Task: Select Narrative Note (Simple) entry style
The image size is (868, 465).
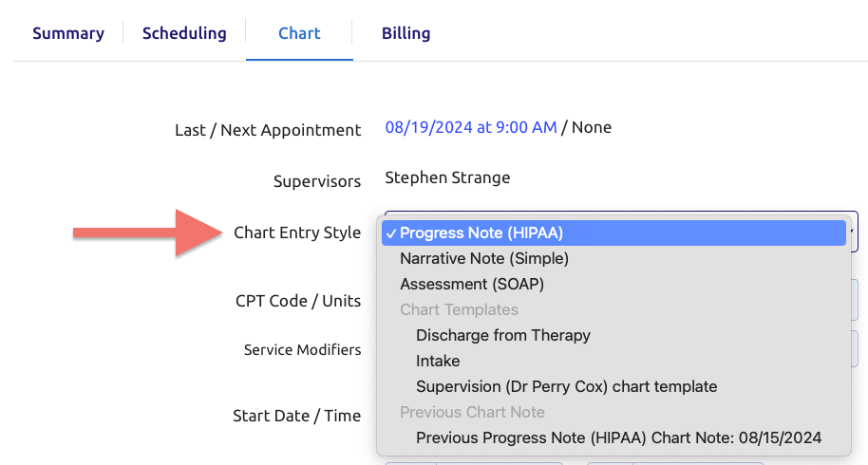Action: (484, 258)
